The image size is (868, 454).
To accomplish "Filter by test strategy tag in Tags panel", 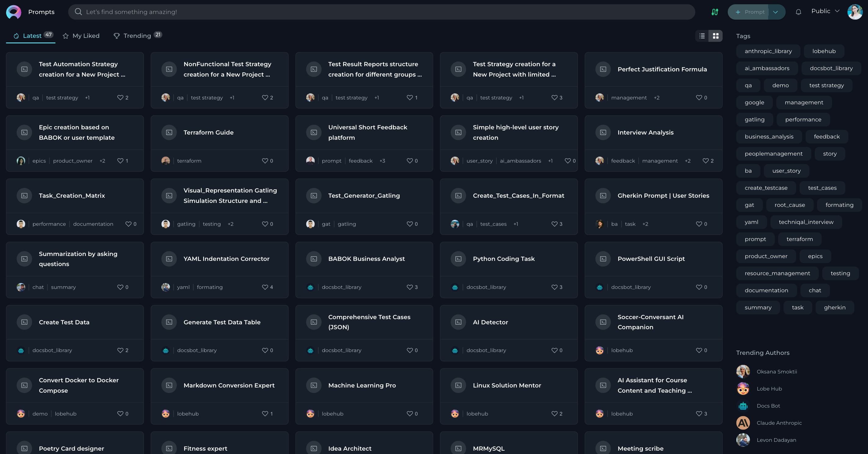I will 826,85.
